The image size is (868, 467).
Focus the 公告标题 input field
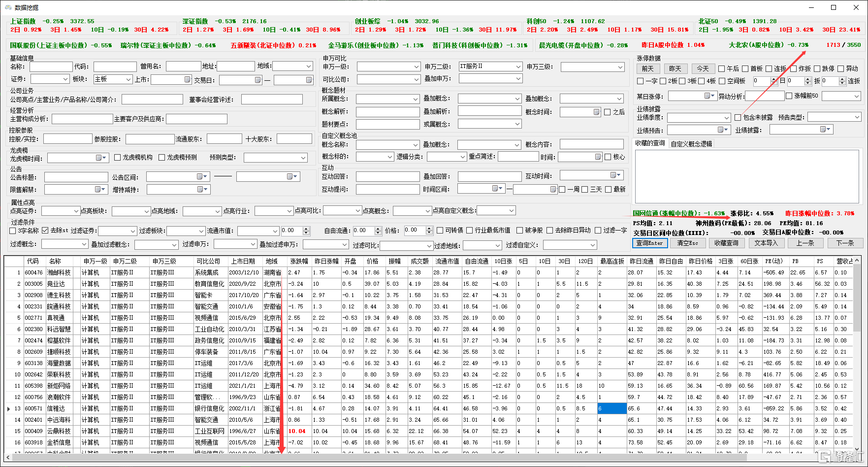point(76,177)
